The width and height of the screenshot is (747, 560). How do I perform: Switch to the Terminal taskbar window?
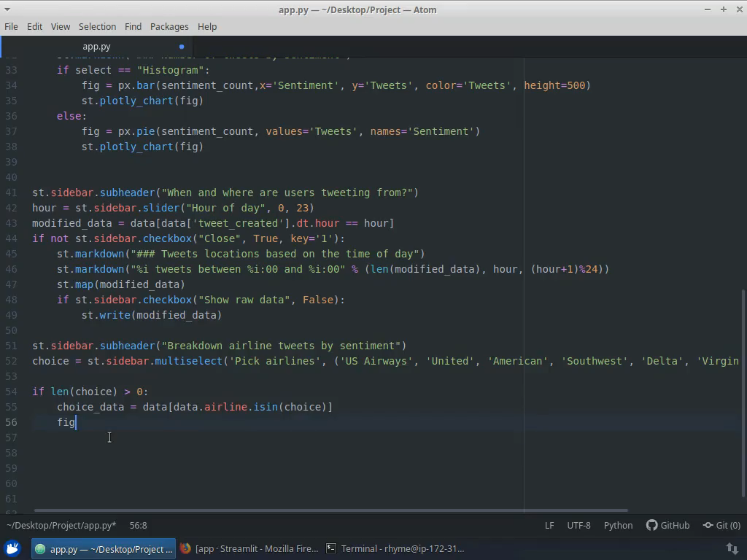[x=395, y=548]
